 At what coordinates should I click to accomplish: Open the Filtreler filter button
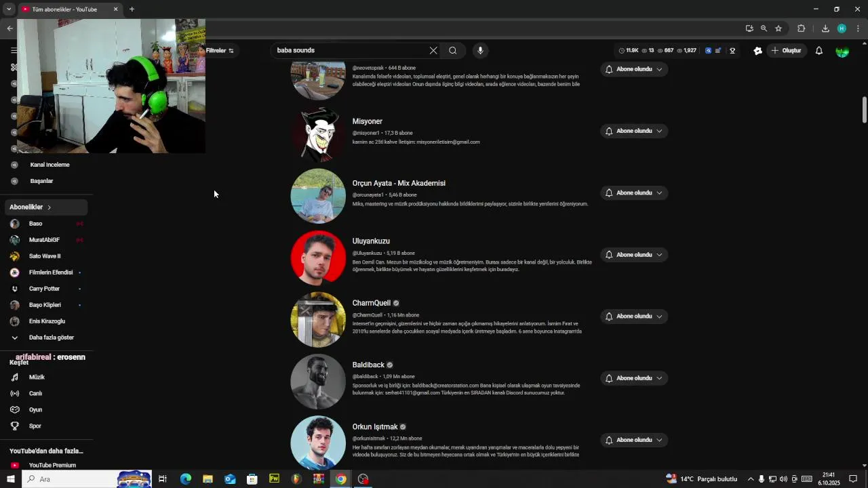click(x=219, y=50)
